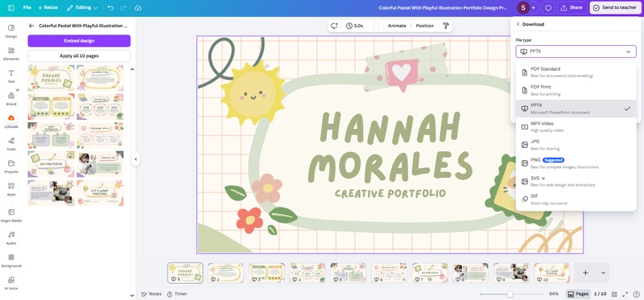Add a new page with plus
644x300 pixels.
point(586,273)
